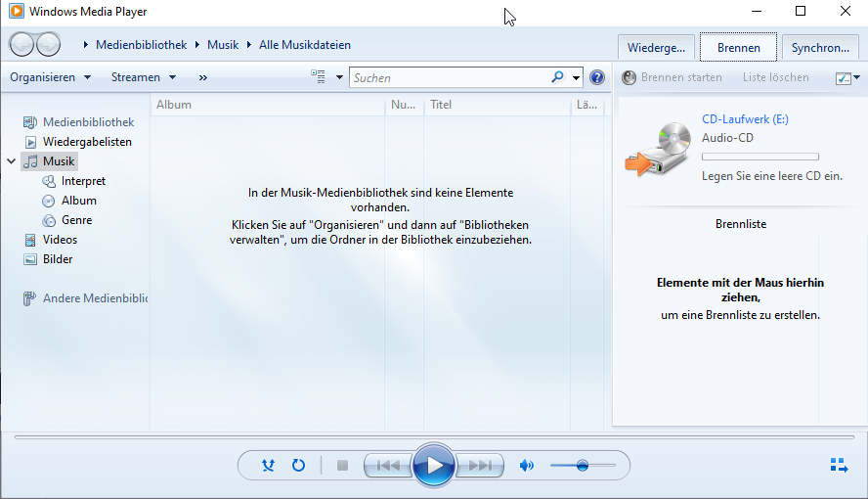Toggle shuffle playback

point(269,465)
